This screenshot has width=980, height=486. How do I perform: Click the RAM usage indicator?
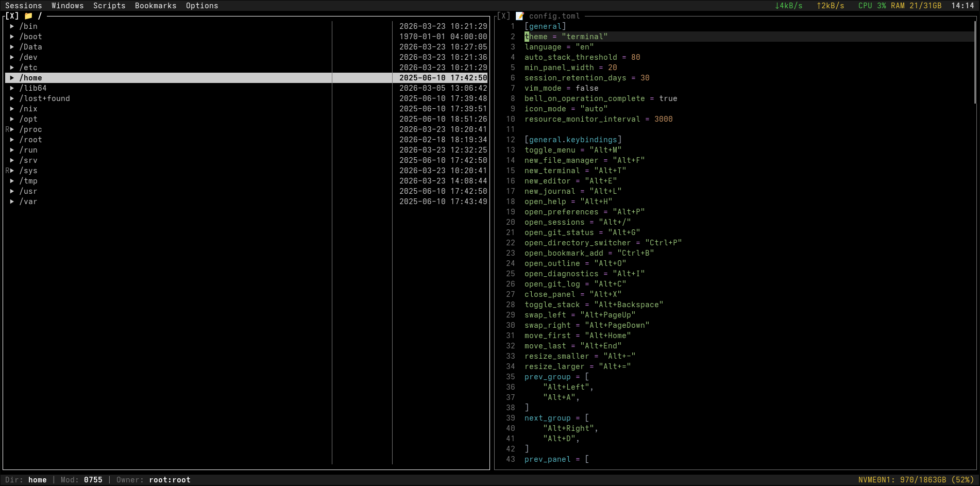coord(916,6)
